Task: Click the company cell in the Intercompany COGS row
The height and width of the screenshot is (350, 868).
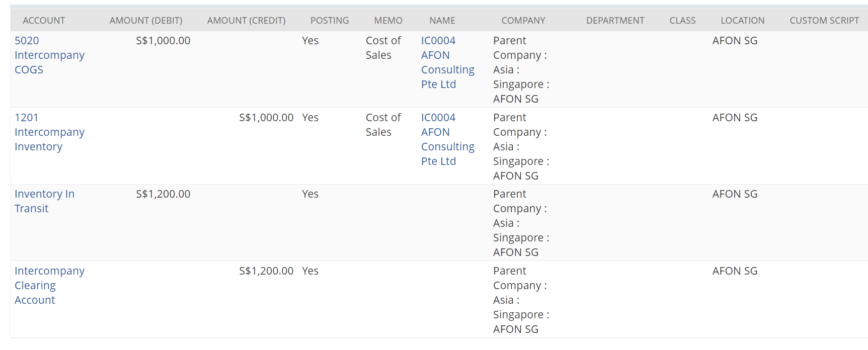Action: tap(521, 70)
